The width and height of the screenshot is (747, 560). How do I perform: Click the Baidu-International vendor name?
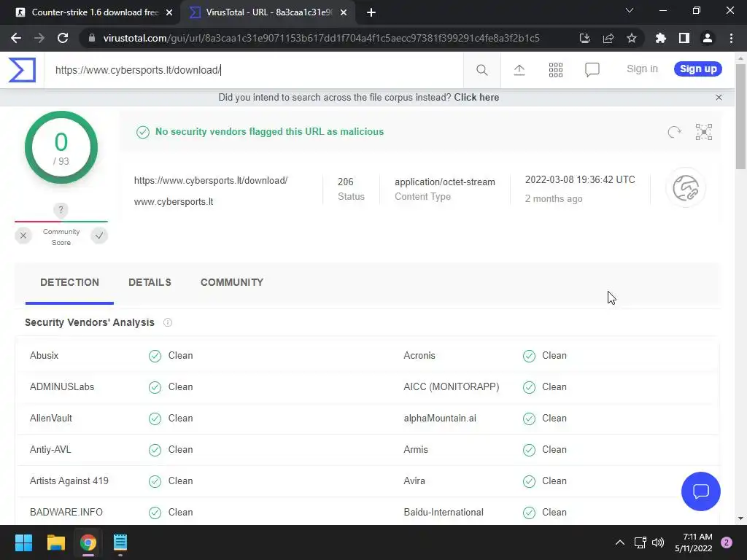click(x=444, y=513)
